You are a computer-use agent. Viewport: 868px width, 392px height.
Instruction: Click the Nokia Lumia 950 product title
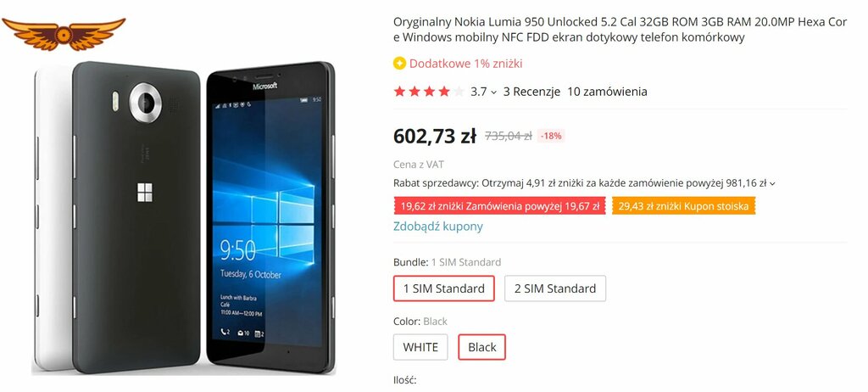pyautogui.click(x=620, y=30)
